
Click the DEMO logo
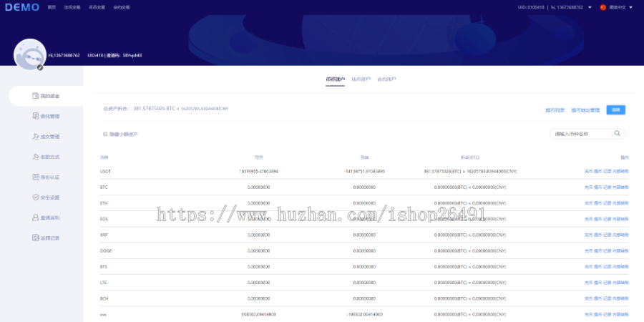(x=22, y=7)
